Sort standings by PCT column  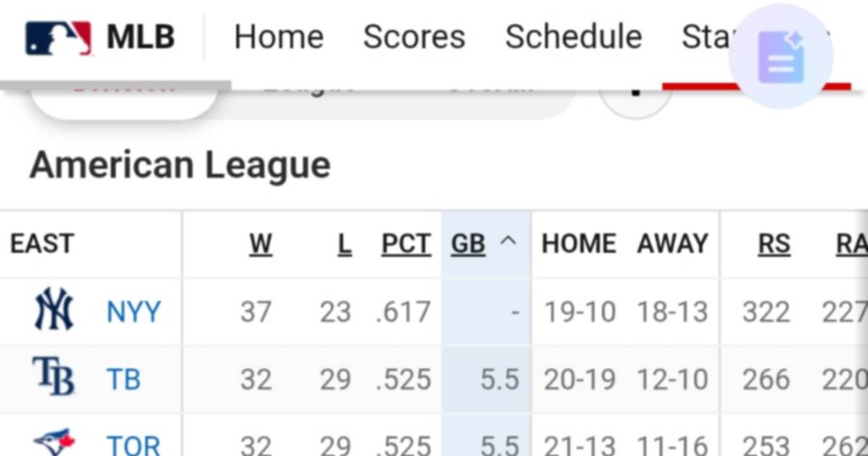point(406,244)
